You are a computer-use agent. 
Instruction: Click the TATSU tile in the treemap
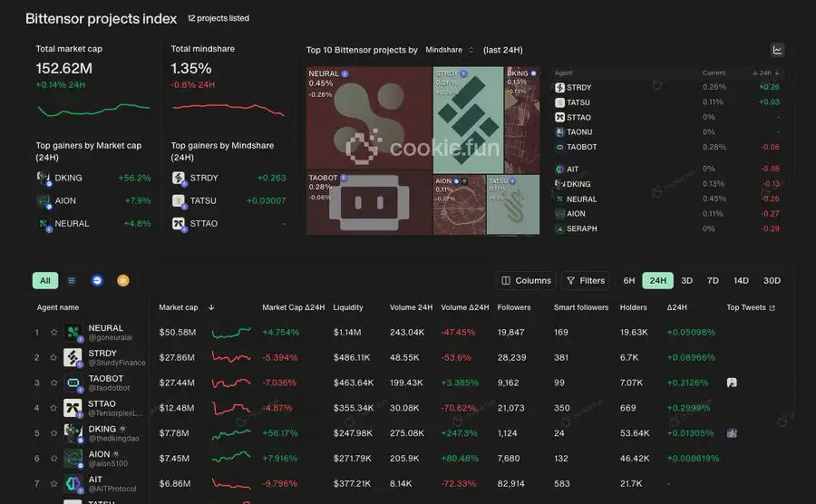(513, 205)
